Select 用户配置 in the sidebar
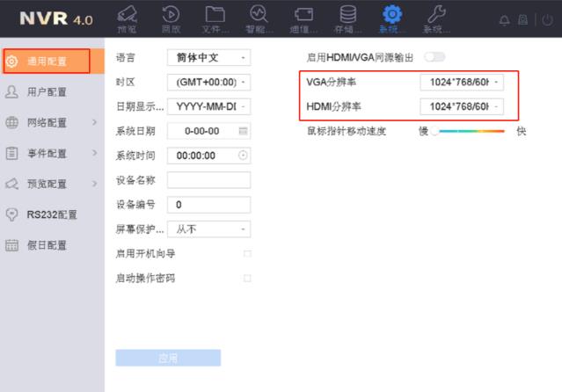This screenshot has height=392, width=562. pos(47,91)
